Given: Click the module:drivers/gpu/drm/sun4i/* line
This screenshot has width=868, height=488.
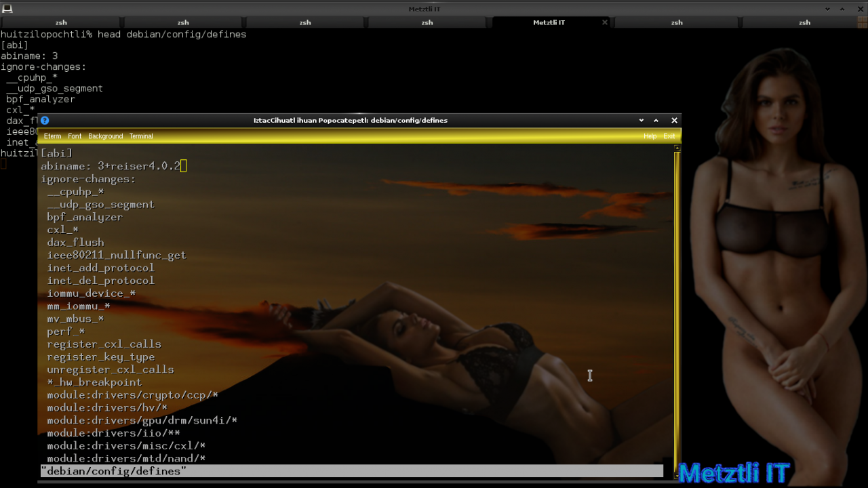Looking at the screenshot, I should [x=142, y=420].
